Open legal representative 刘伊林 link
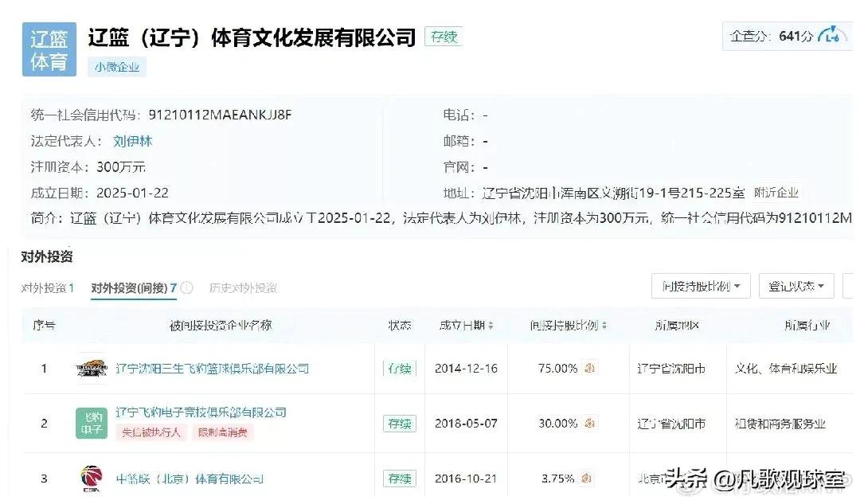 pos(132,141)
